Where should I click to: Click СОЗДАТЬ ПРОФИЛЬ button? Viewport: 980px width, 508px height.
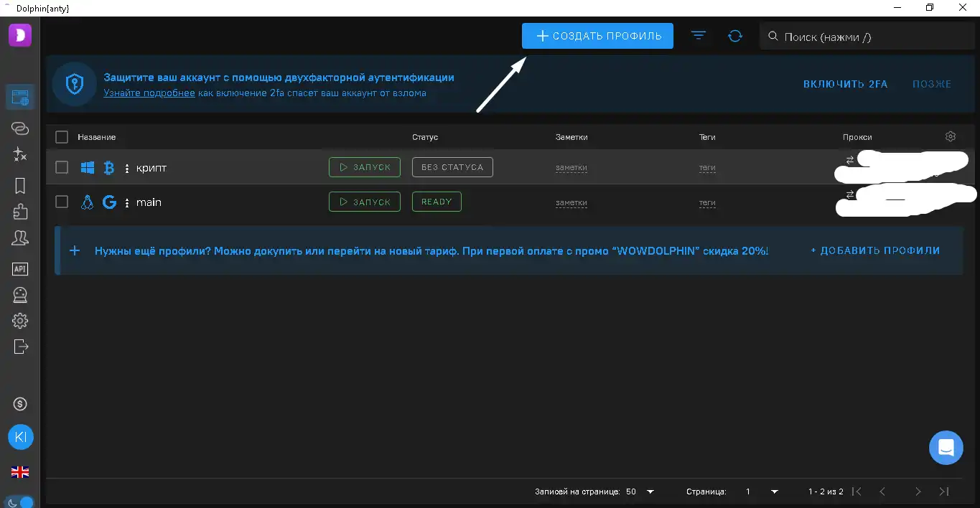pyautogui.click(x=597, y=36)
